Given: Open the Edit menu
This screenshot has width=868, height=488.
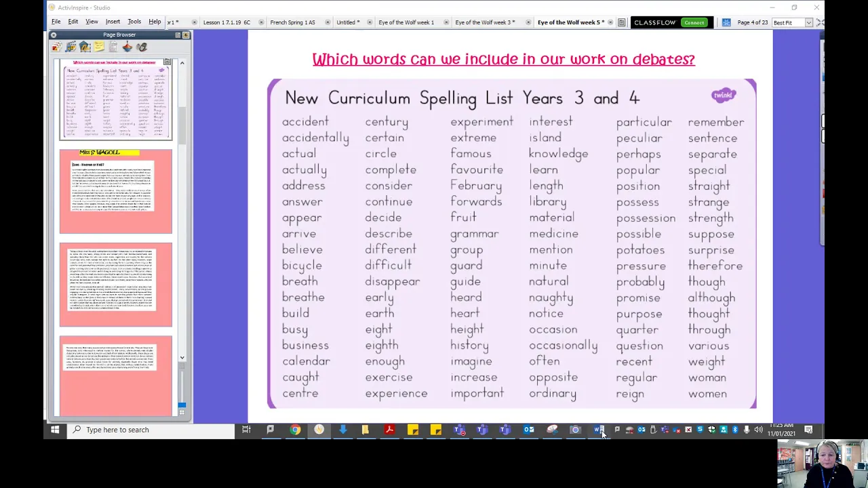Looking at the screenshot, I should pyautogui.click(x=73, y=22).
